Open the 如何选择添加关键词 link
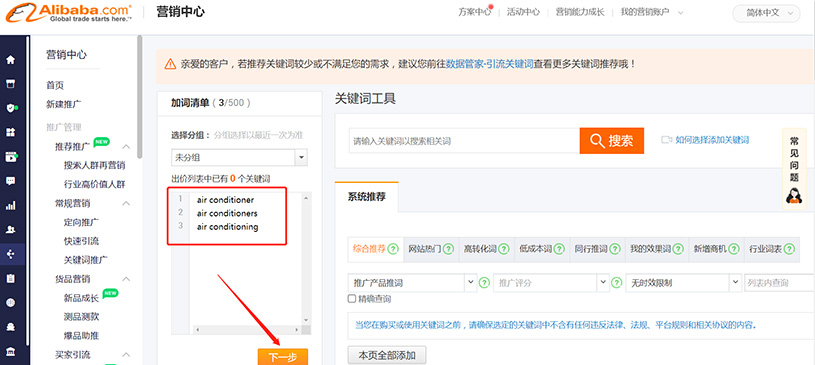This screenshot has width=815, height=365. tap(712, 140)
